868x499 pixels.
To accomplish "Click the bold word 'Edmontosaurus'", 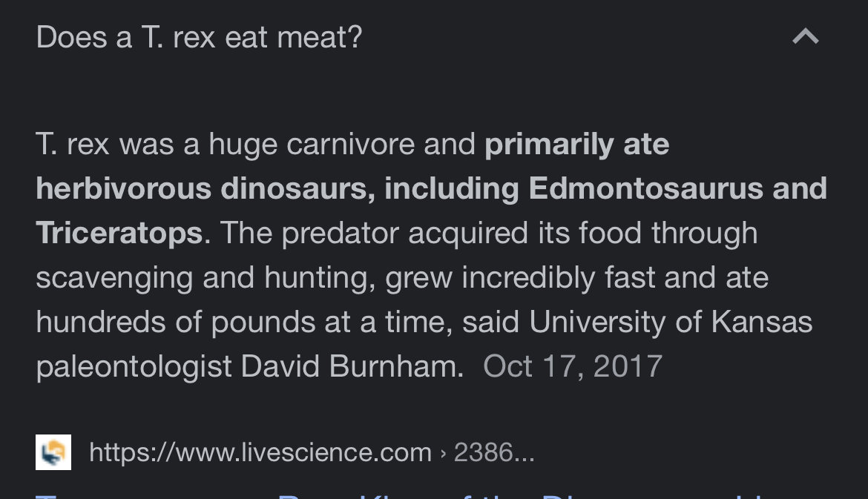I will [x=646, y=188].
